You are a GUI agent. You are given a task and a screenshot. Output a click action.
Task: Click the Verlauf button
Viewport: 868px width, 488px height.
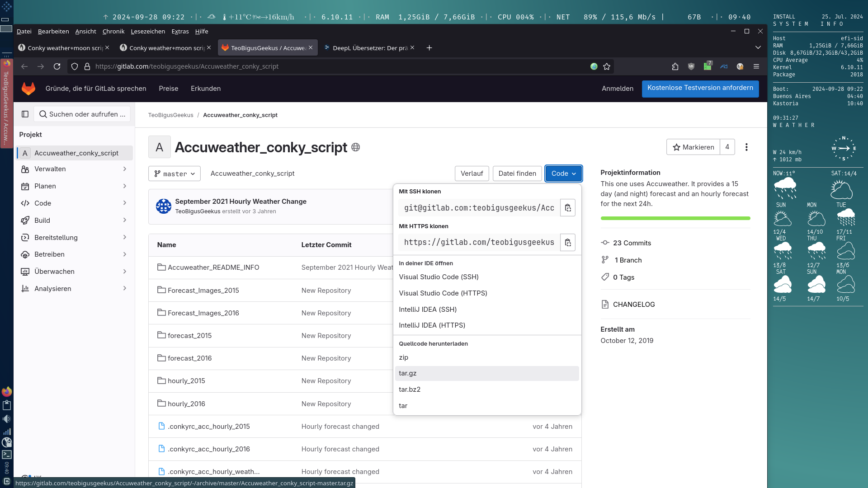pos(472,174)
